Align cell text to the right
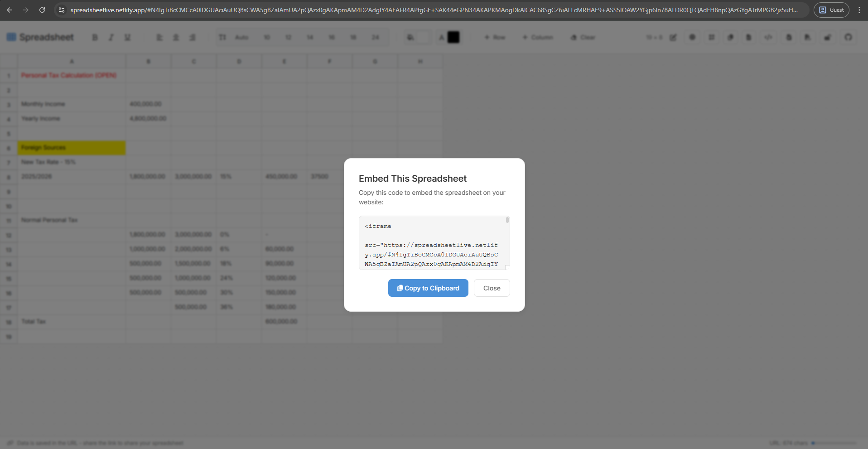The image size is (868, 449). click(x=193, y=37)
